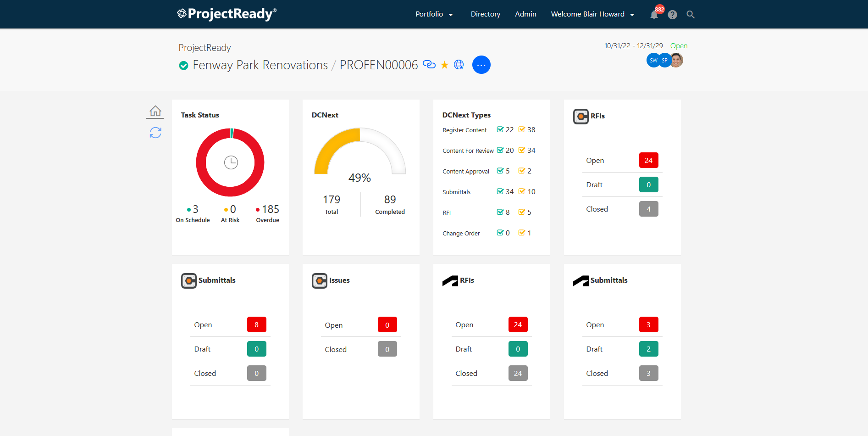
Task: Click the 10/31/22 - 12/31/29 date range
Action: click(x=634, y=46)
